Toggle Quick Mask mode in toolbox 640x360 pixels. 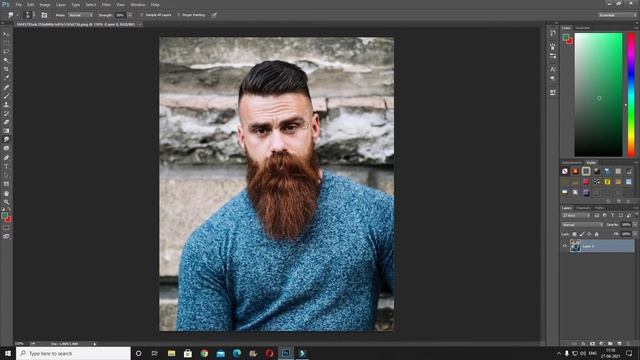pos(6,228)
